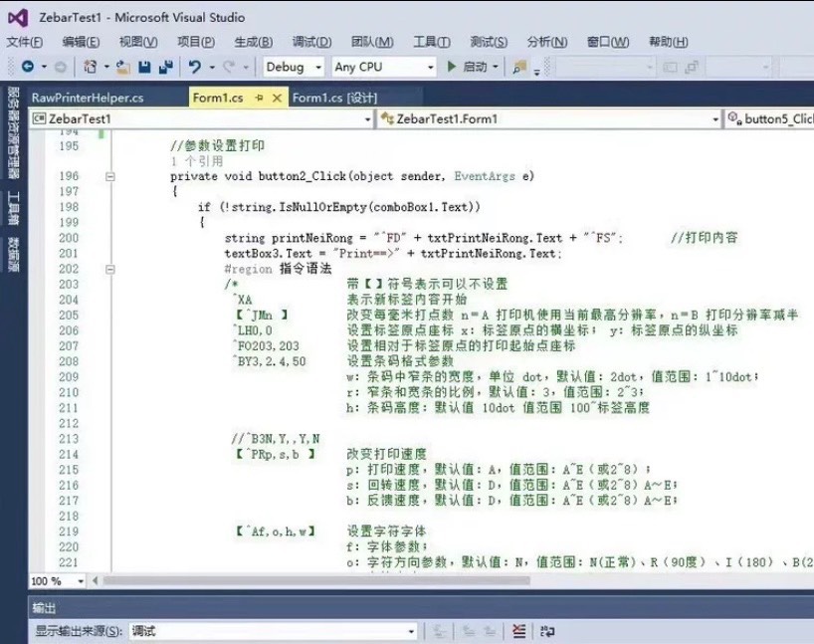Open the 编辑(E) menu
Screen dimensions: 814x644
(x=81, y=42)
